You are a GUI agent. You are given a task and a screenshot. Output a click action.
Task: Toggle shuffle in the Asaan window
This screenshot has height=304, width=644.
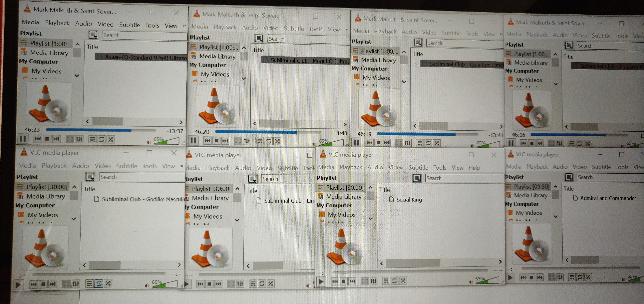point(111,139)
